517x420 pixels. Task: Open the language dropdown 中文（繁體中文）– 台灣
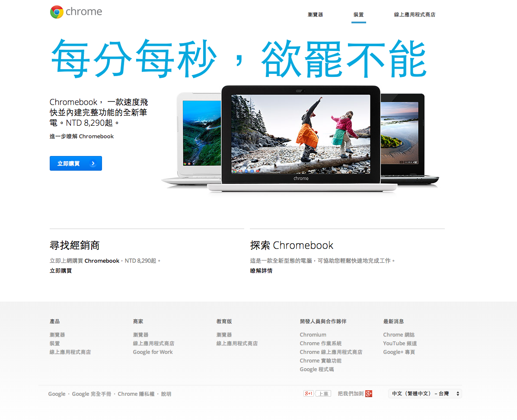(x=425, y=394)
